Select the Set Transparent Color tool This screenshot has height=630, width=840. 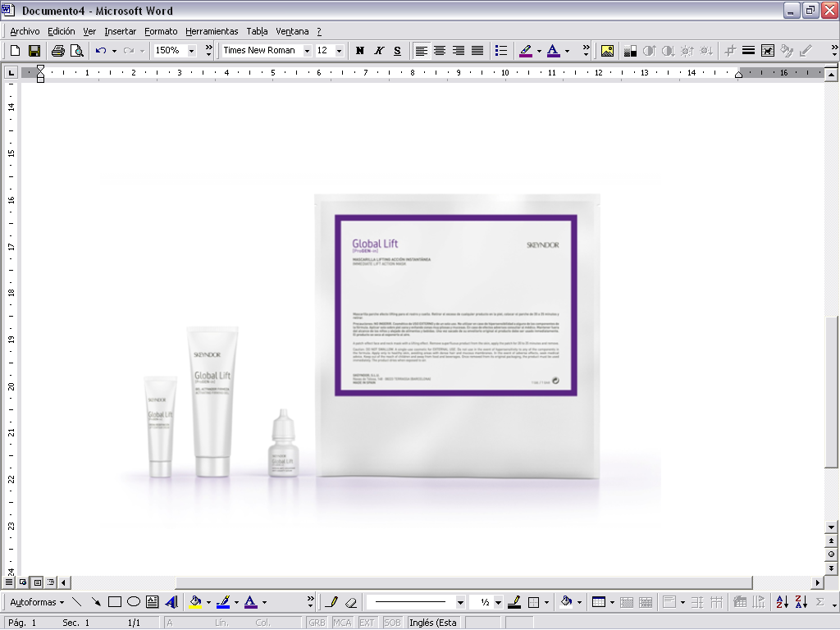click(806, 51)
